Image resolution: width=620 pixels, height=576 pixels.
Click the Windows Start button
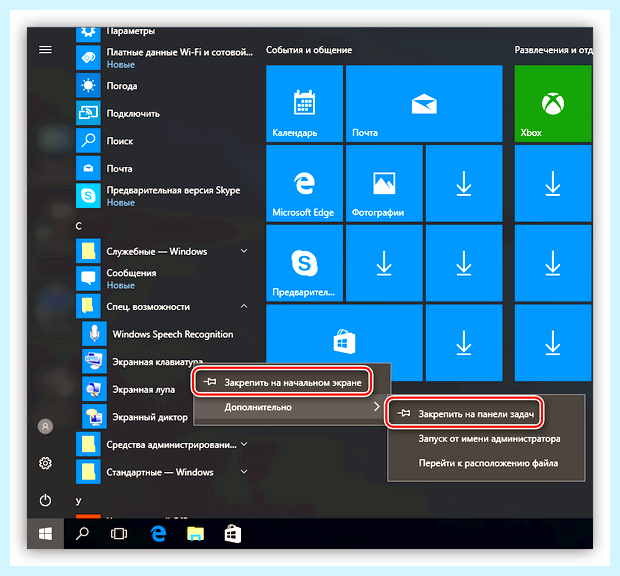point(45,534)
